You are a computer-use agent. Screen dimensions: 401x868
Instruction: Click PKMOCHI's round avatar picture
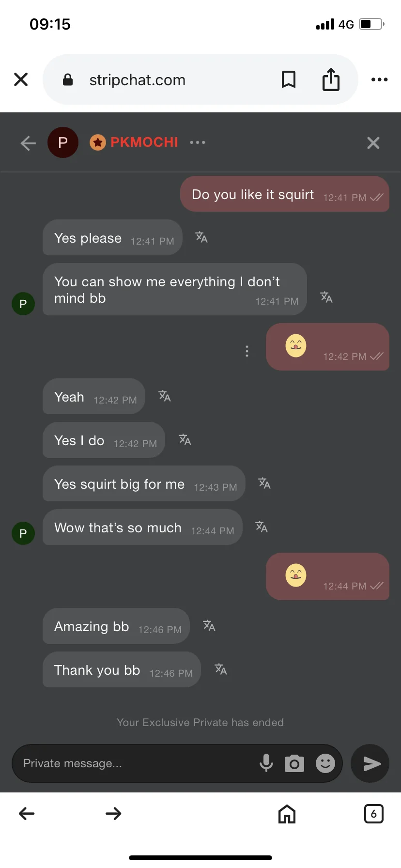coord(63,142)
